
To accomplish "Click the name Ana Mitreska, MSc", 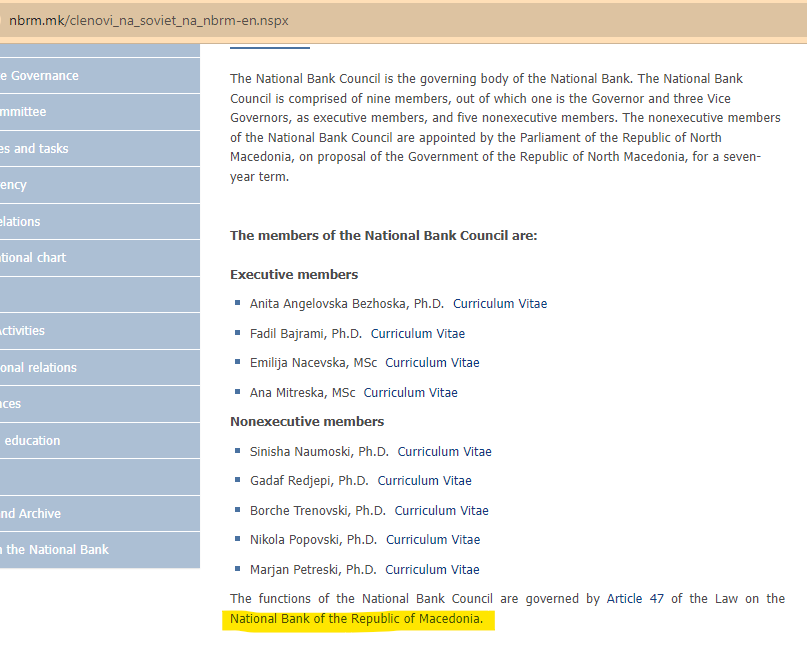I will tap(303, 393).
